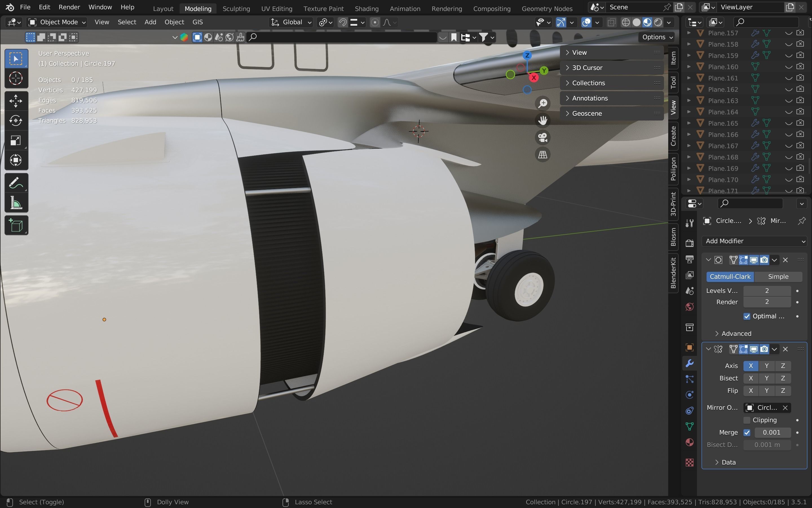Enable mirror Axis Y button
This screenshot has height=508, width=812.
tap(767, 366)
